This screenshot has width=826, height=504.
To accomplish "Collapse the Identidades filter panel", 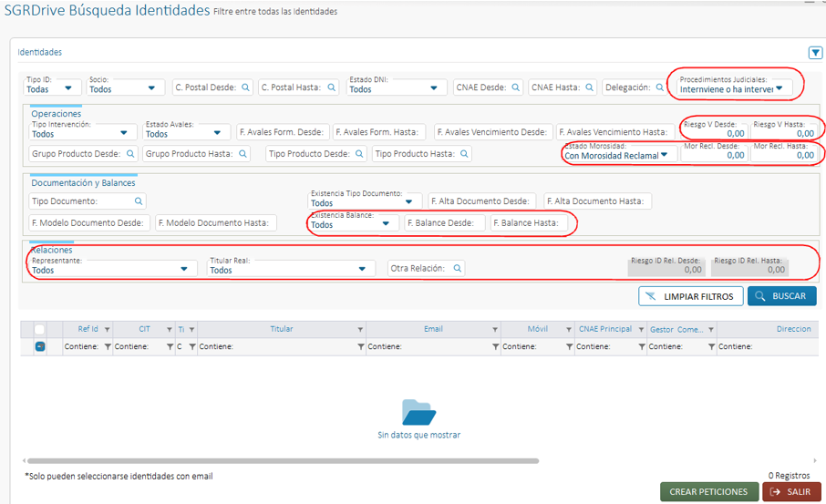I will click(815, 53).
